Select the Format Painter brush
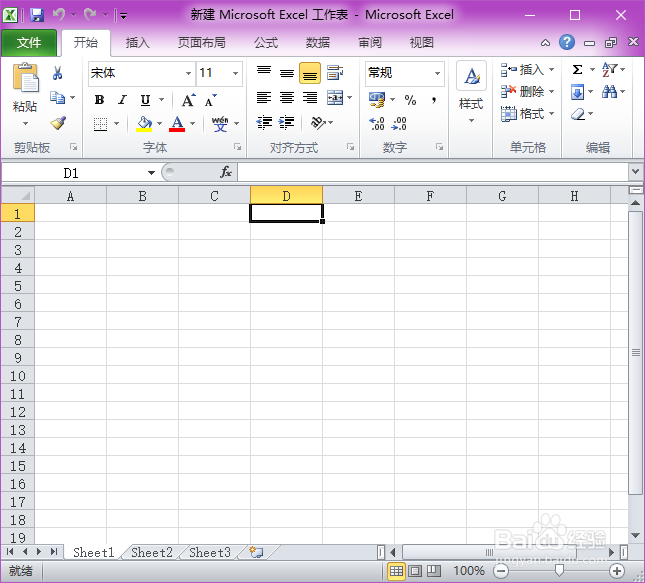The height and width of the screenshot is (583, 645). pyautogui.click(x=58, y=123)
